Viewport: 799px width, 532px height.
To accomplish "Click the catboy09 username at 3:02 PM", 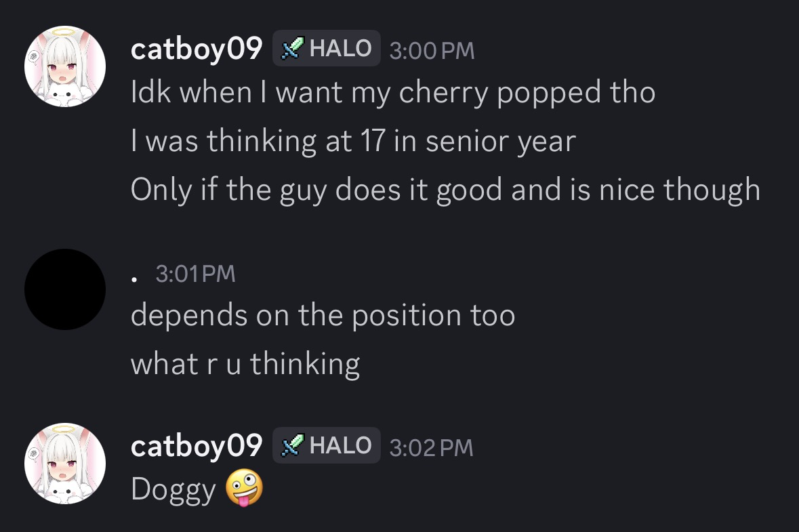I will (196, 446).
